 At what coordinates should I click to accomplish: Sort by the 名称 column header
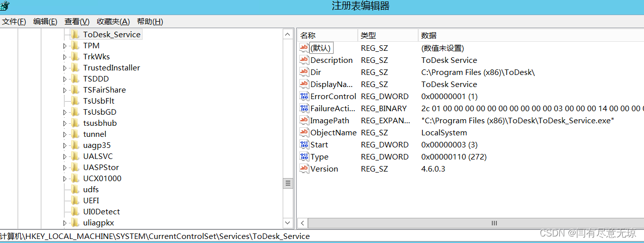[328, 35]
